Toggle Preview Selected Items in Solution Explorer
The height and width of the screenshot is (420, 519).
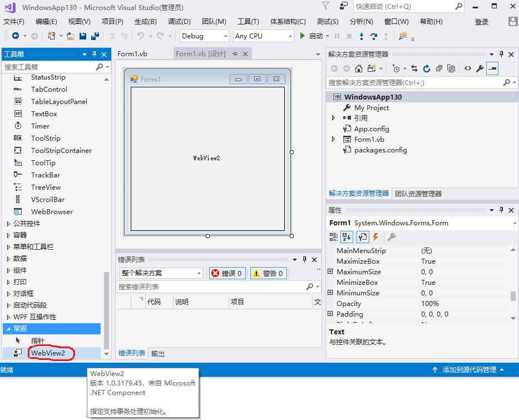(492, 68)
